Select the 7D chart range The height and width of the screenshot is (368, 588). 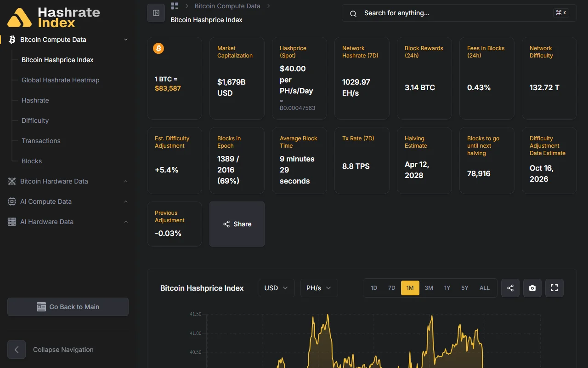391,288
